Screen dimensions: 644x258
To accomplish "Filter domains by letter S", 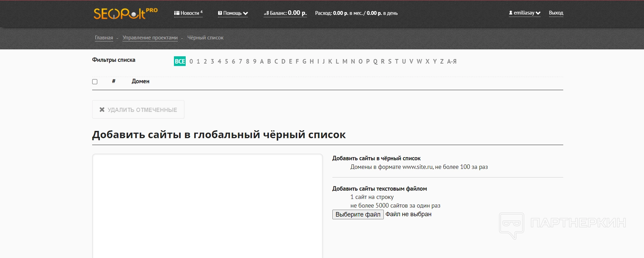I will click(x=390, y=61).
